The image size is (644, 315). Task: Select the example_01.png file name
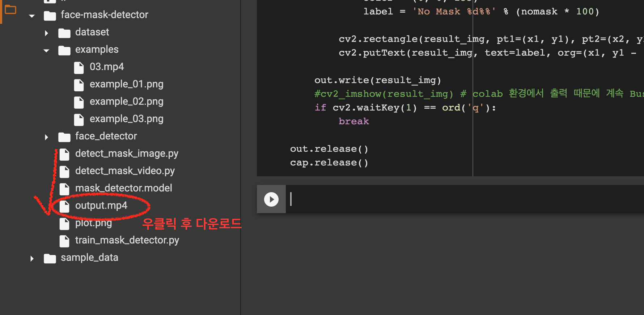(x=127, y=84)
